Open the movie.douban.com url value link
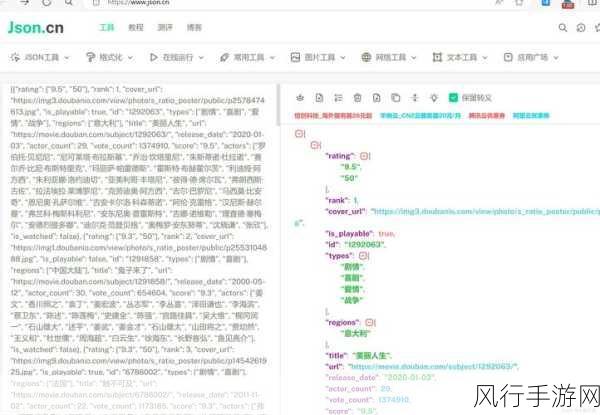600x415 pixels. (x=434, y=366)
